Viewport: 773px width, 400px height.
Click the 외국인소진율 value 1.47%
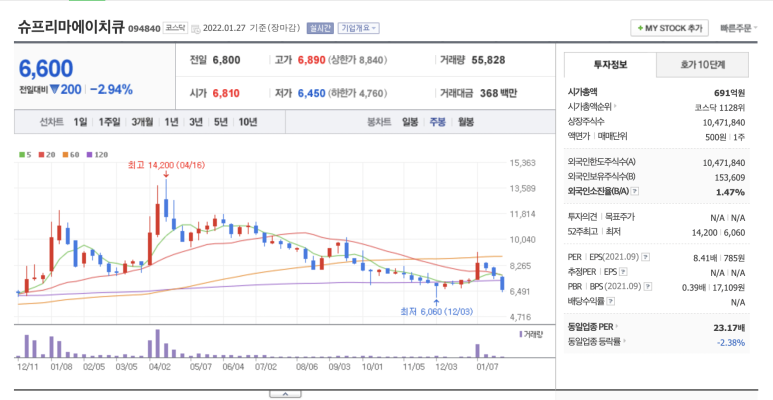click(x=730, y=192)
